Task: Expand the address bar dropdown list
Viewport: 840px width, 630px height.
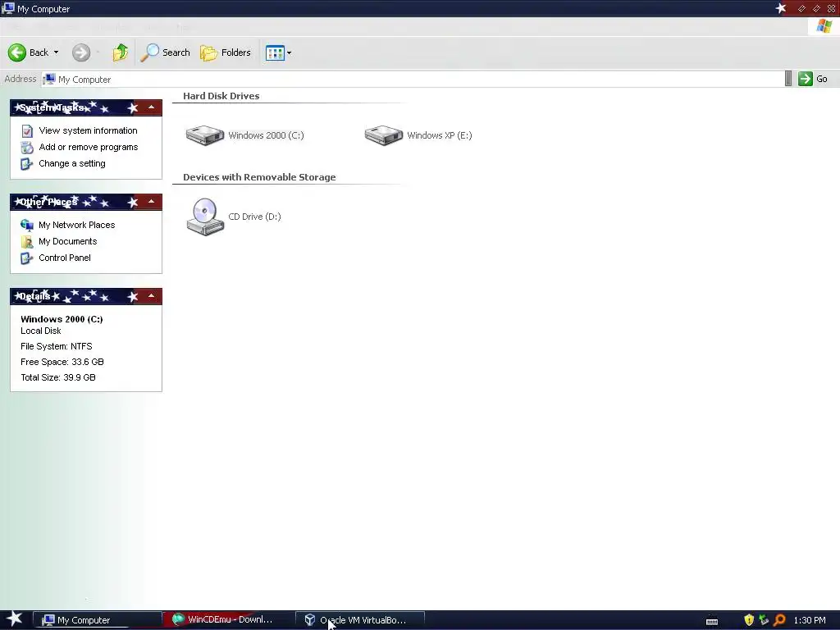Action: coord(788,79)
